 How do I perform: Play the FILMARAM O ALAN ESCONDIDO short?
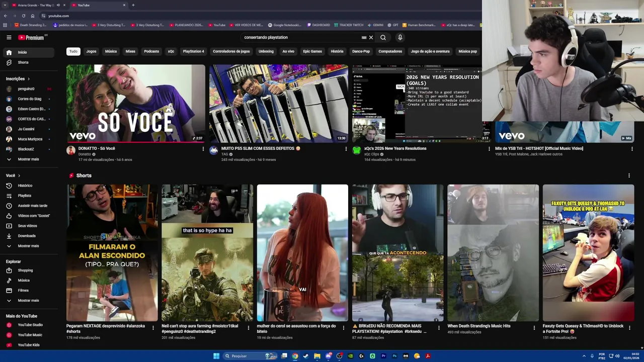[112, 253]
